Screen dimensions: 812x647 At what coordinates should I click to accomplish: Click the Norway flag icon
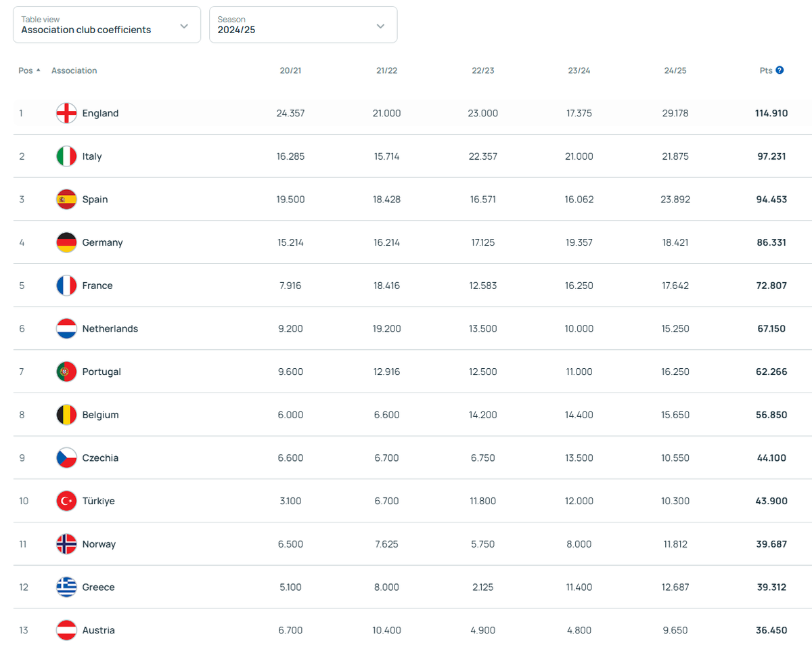tap(66, 544)
